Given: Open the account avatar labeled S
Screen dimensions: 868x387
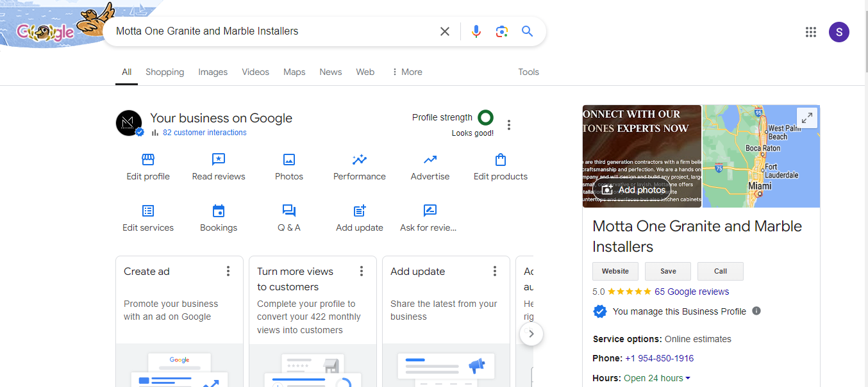Looking at the screenshot, I should pos(839,32).
